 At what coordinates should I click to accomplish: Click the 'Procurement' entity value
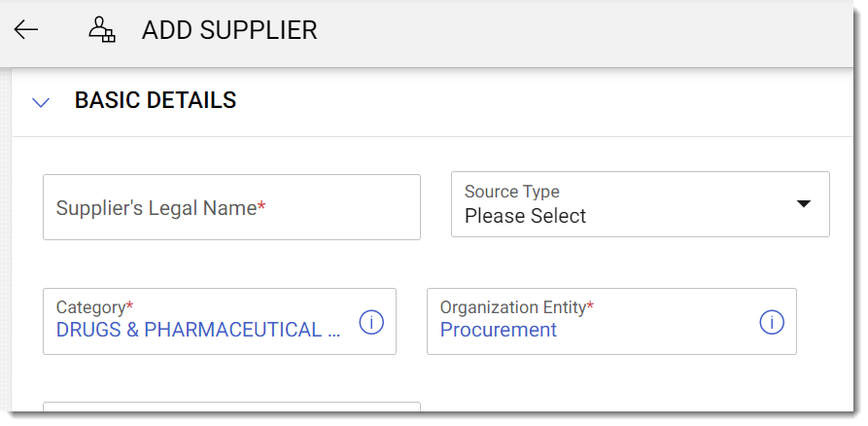point(499,331)
